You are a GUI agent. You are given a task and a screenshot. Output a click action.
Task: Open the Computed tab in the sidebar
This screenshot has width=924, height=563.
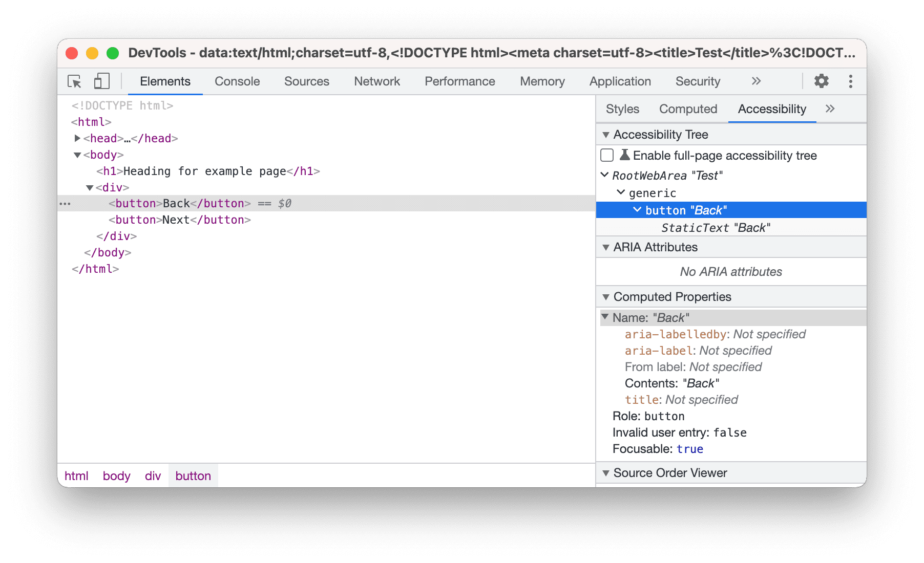pos(688,109)
